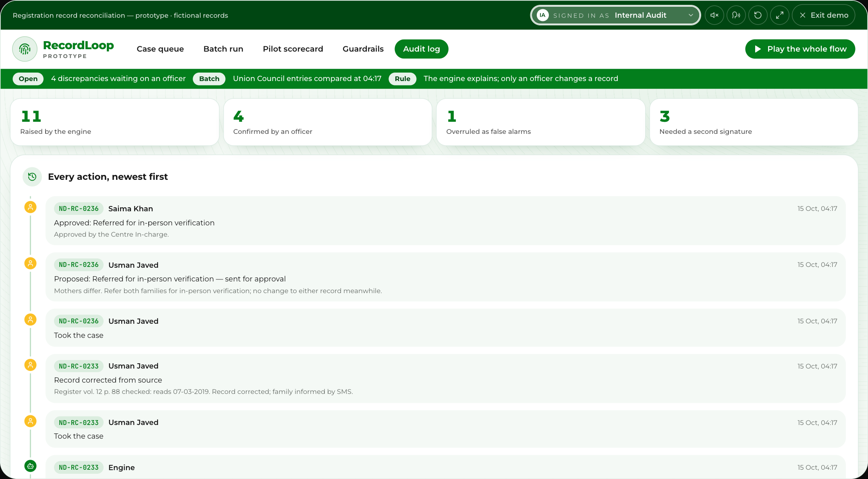Click the 3 Needed a second signature card
Screen dimensions: 868x479
(754, 122)
